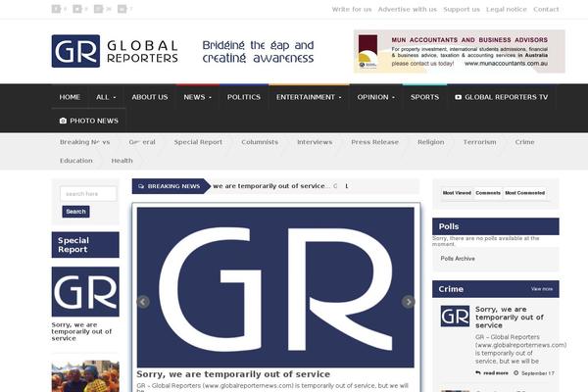588x392 pixels.
Task: Click the clock icon beside September 17
Action: (516, 373)
